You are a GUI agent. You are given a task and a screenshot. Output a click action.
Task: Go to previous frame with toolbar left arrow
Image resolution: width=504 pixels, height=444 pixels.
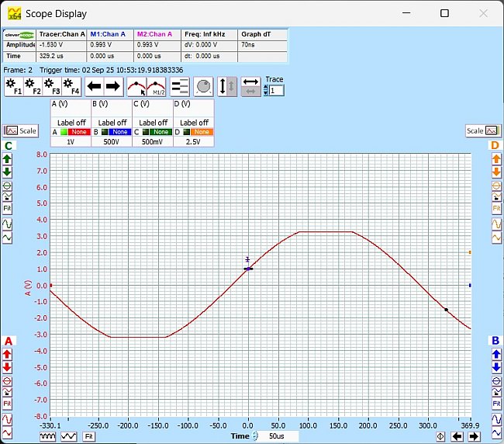[94, 86]
